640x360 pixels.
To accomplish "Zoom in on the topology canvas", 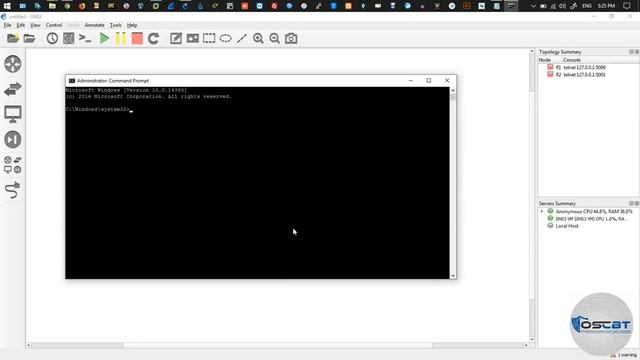I will (x=258, y=38).
